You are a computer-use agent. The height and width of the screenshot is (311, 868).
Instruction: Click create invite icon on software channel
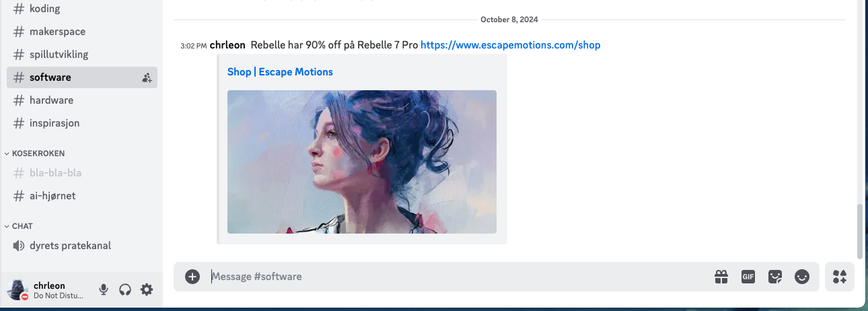click(x=147, y=77)
